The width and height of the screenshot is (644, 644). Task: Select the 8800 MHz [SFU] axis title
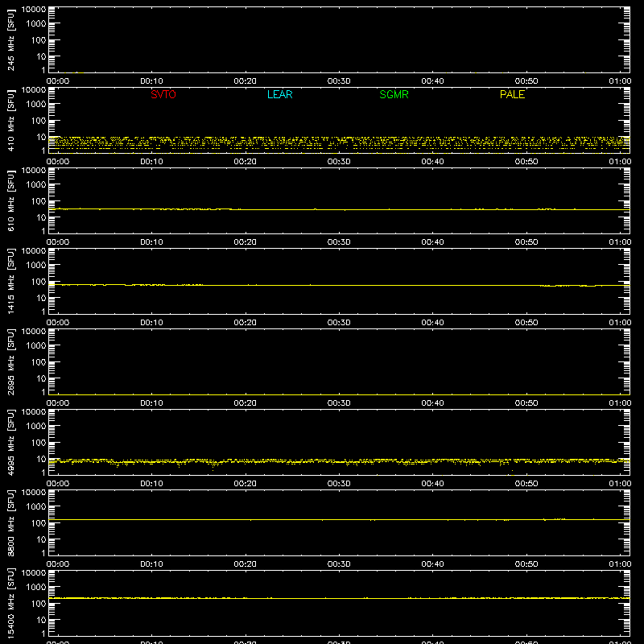tap(10, 522)
